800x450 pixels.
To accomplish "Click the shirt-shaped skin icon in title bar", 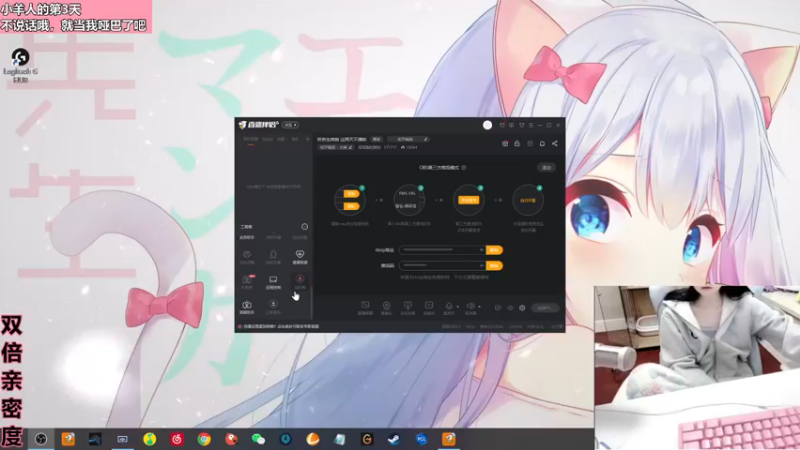I will click(521, 125).
